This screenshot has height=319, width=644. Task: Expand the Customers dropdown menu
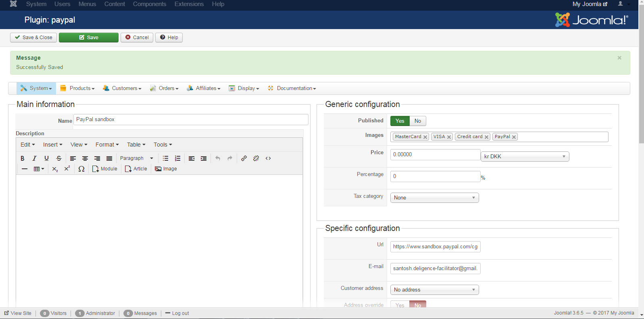click(x=122, y=88)
